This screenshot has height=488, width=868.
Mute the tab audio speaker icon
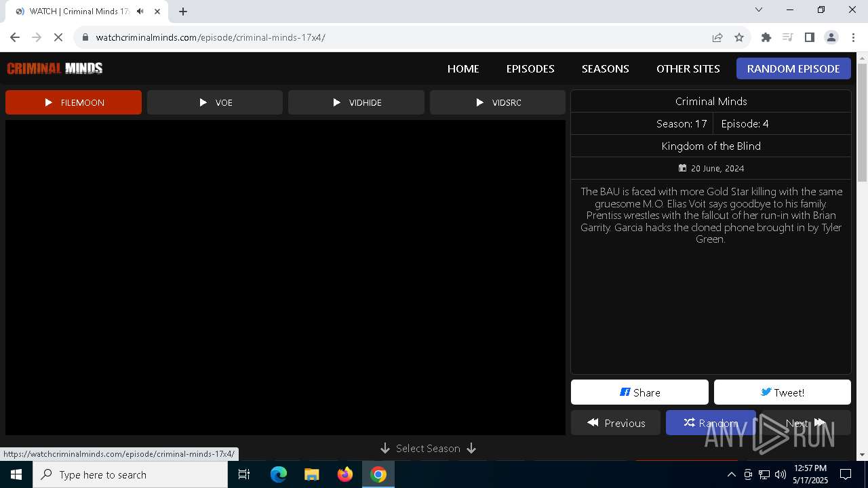click(x=140, y=12)
